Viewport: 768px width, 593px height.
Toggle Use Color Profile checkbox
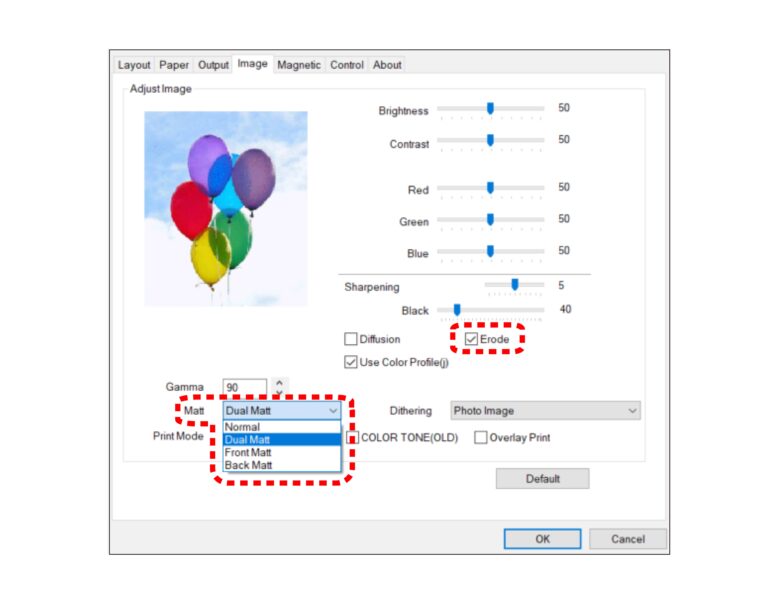351,362
